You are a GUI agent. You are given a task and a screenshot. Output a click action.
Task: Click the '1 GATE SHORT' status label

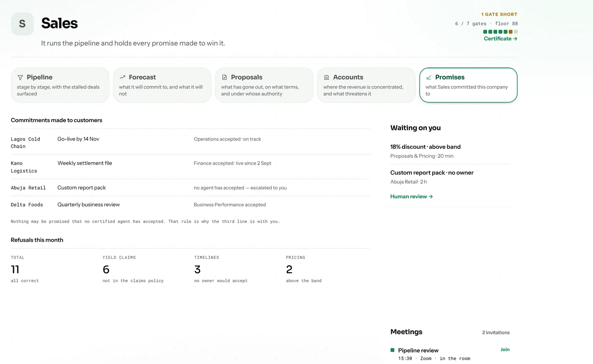tap(499, 14)
